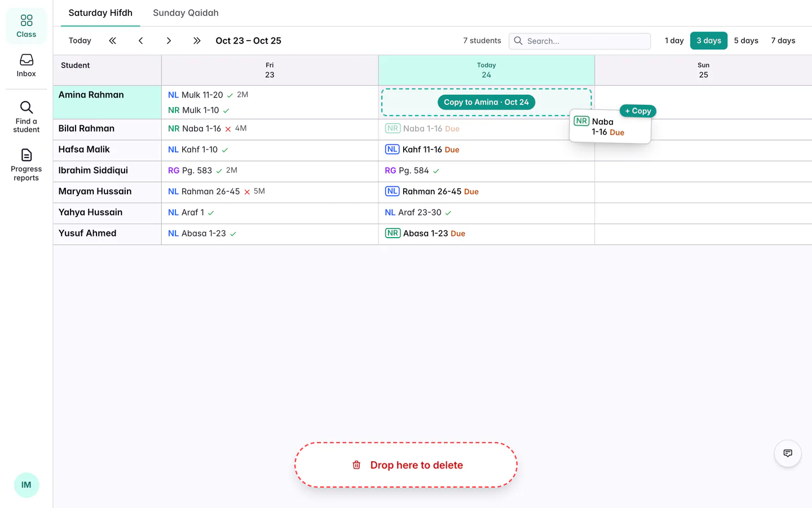Select student Amina Rahman
The image size is (812, 508).
point(91,95)
